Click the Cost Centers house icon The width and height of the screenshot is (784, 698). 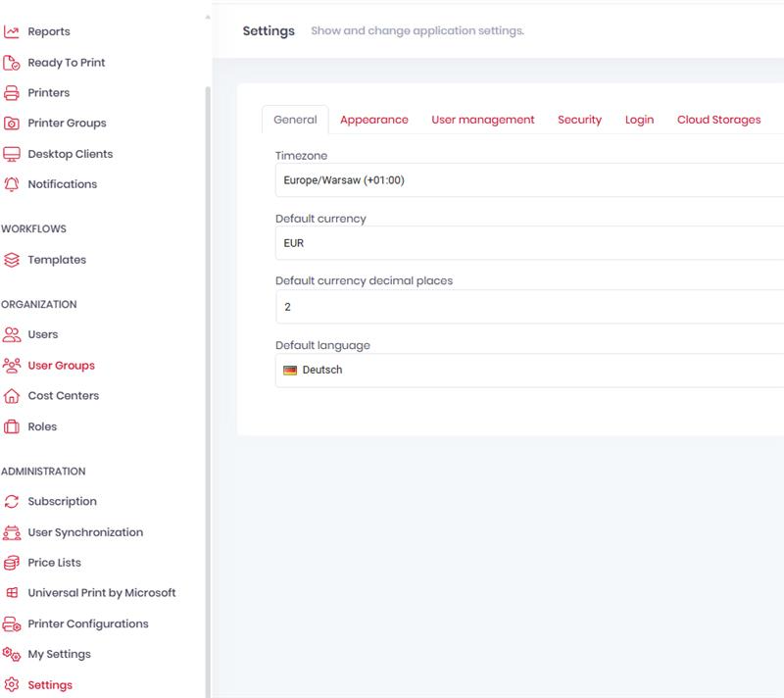[12, 396]
